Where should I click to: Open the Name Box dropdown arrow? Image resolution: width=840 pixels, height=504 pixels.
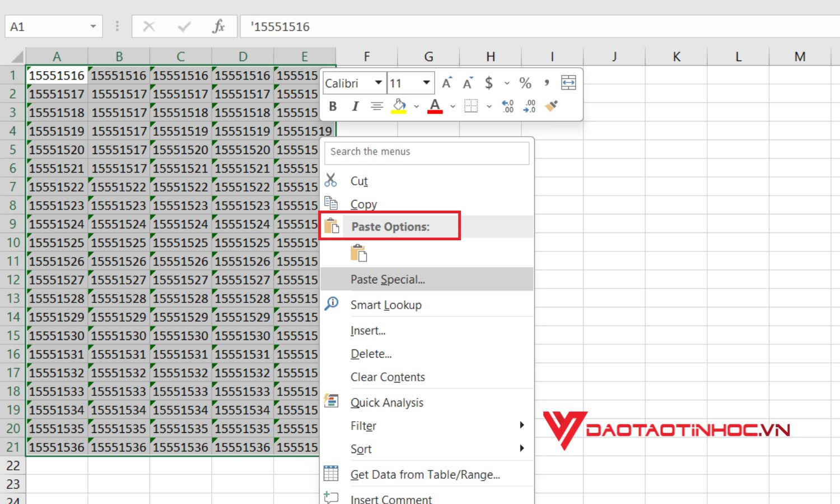[x=93, y=26]
